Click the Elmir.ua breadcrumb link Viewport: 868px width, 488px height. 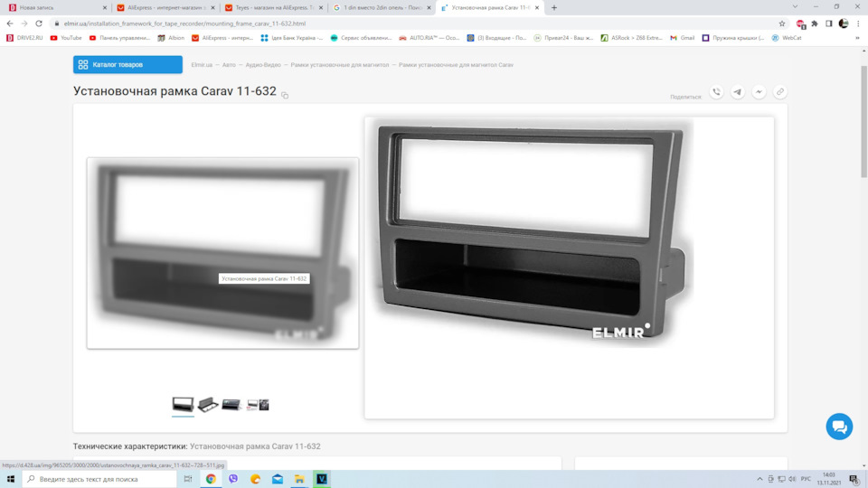pyautogui.click(x=202, y=65)
